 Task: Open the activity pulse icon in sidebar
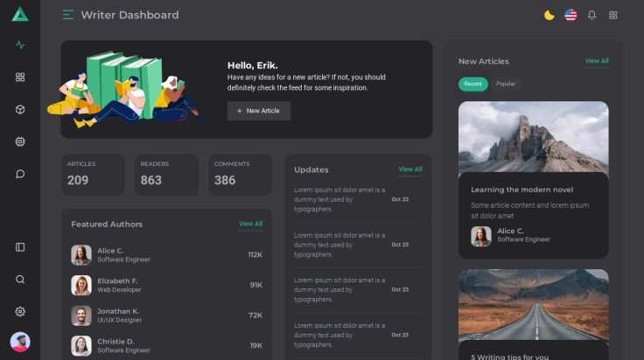tap(20, 45)
